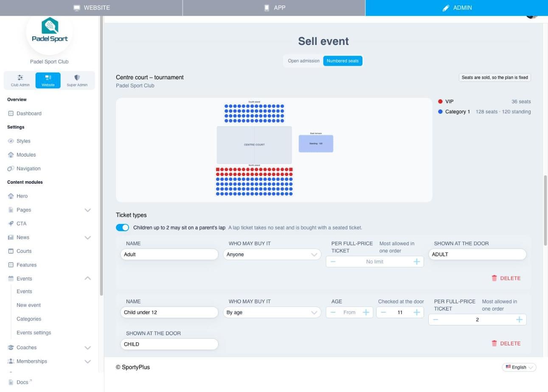The image size is (548, 392).
Task: Click the trash icon on Adult ticket
Action: 494,278
